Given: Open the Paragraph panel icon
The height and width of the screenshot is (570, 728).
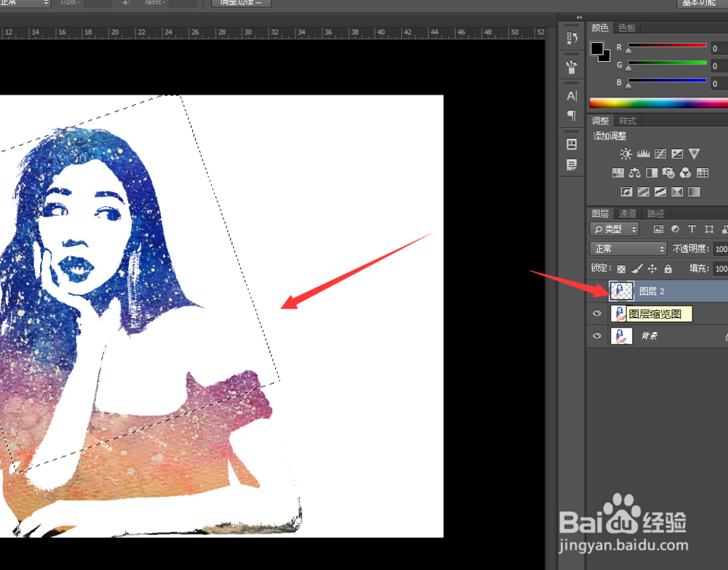Looking at the screenshot, I should (571, 114).
